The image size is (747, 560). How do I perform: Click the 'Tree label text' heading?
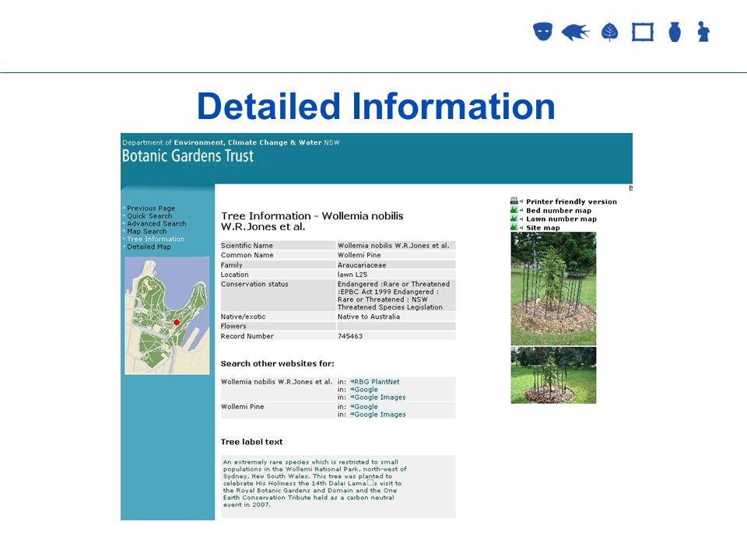click(x=251, y=442)
